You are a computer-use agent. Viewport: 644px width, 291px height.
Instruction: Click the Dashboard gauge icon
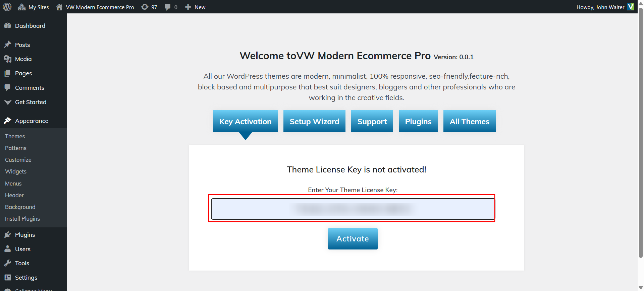8,26
